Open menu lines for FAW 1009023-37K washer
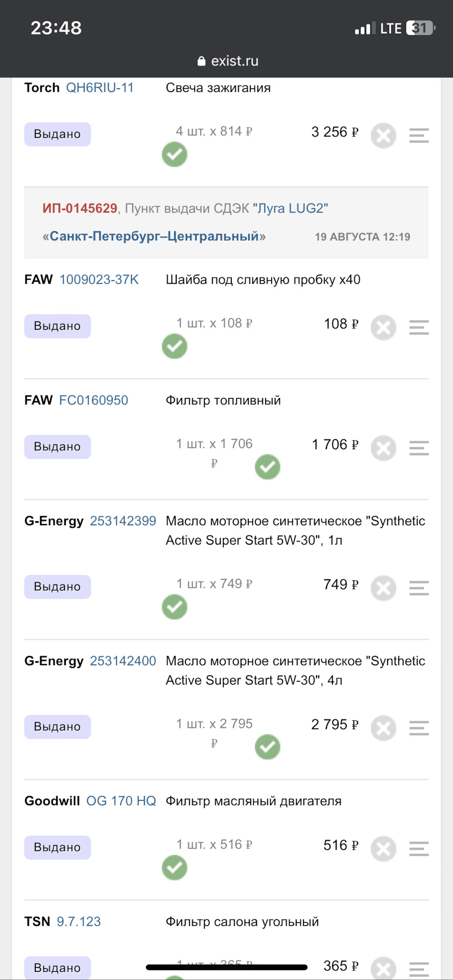This screenshot has width=453, height=980. 419,328
